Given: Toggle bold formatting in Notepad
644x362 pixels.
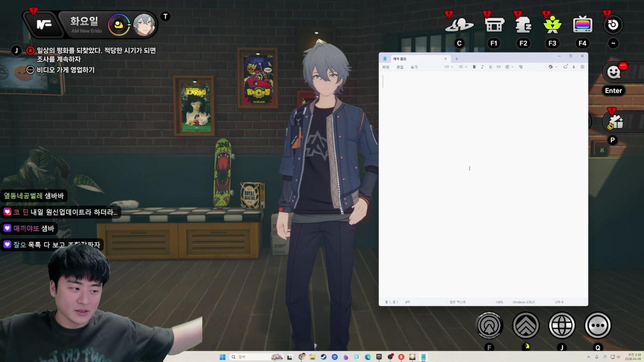Looking at the screenshot, I should 474,67.
